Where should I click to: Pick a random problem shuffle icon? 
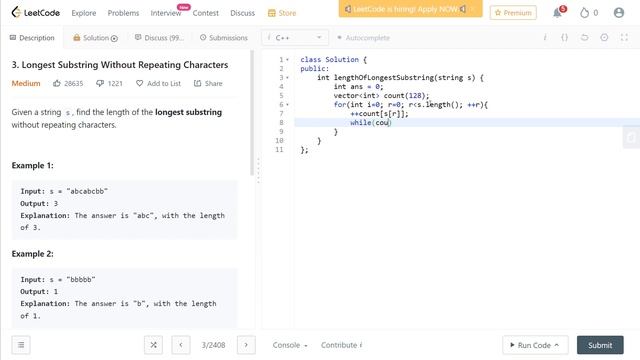(x=153, y=345)
